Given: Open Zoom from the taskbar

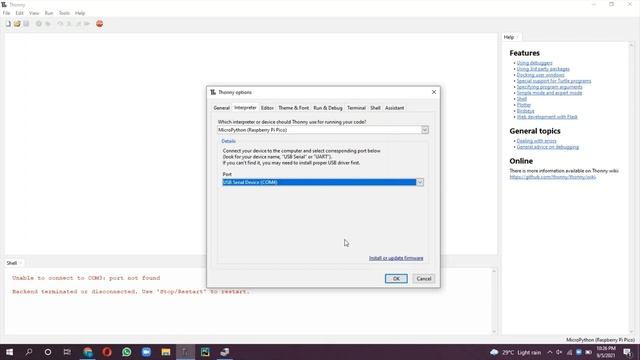Looking at the screenshot, I should pos(146,352).
